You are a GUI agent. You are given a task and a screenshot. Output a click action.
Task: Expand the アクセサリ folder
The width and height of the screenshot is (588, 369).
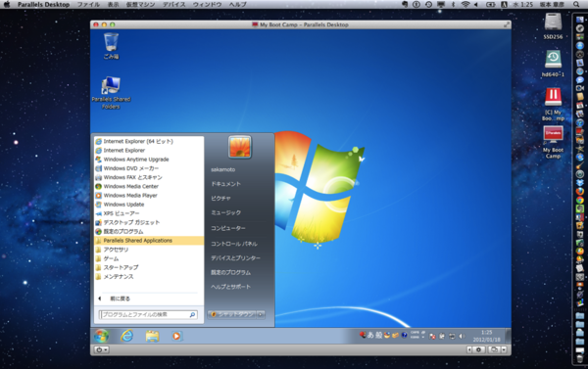149,250
